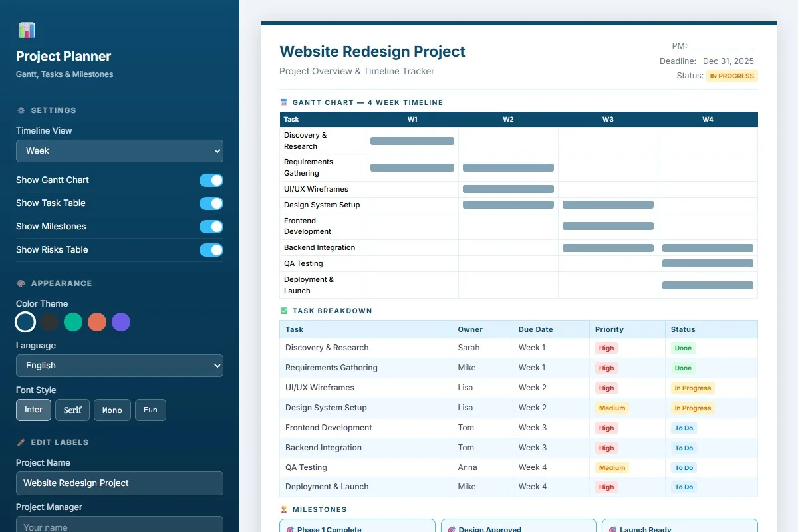Click Backend Integration W4 Gantt bar
This screenshot has height=532, width=798.
point(708,248)
